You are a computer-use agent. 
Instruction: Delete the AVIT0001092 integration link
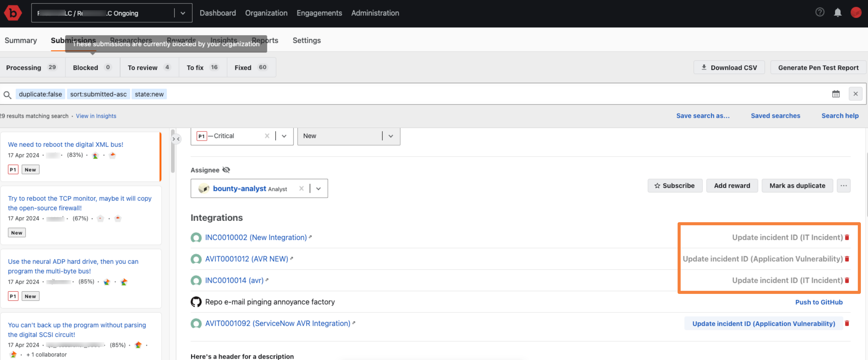pos(847,323)
